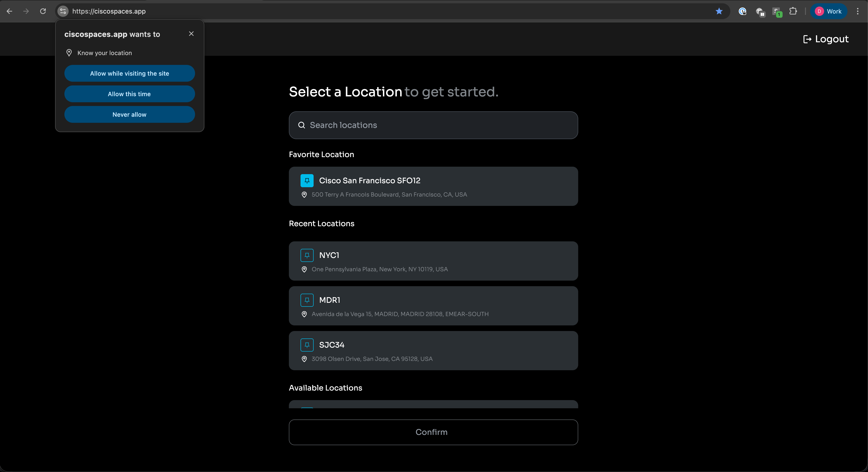Select the Cisco San Francisco SFO12 location

433,186
